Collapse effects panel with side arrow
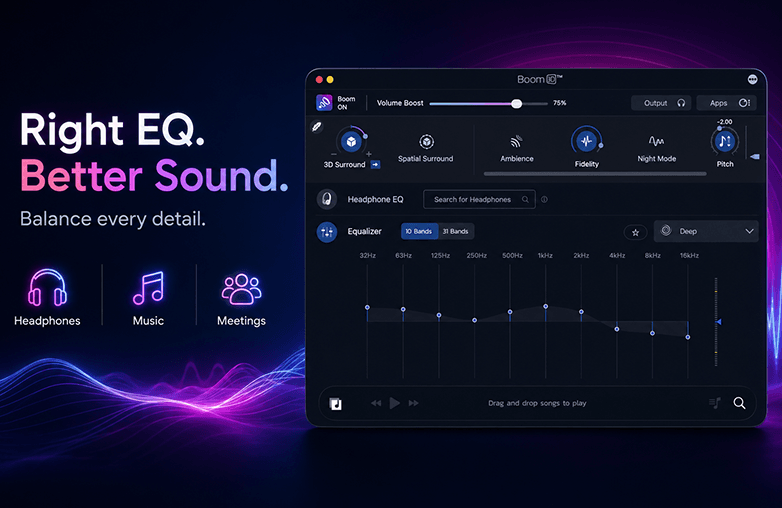The height and width of the screenshot is (508, 782). click(755, 157)
